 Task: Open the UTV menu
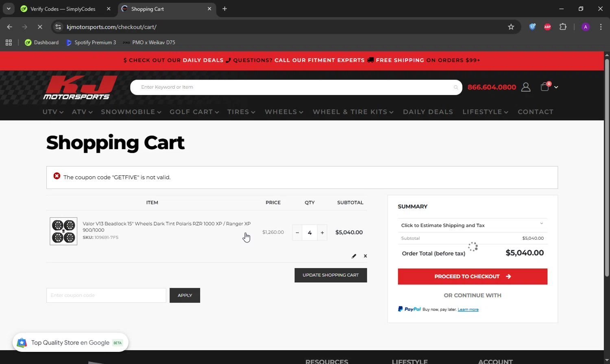[53, 112]
